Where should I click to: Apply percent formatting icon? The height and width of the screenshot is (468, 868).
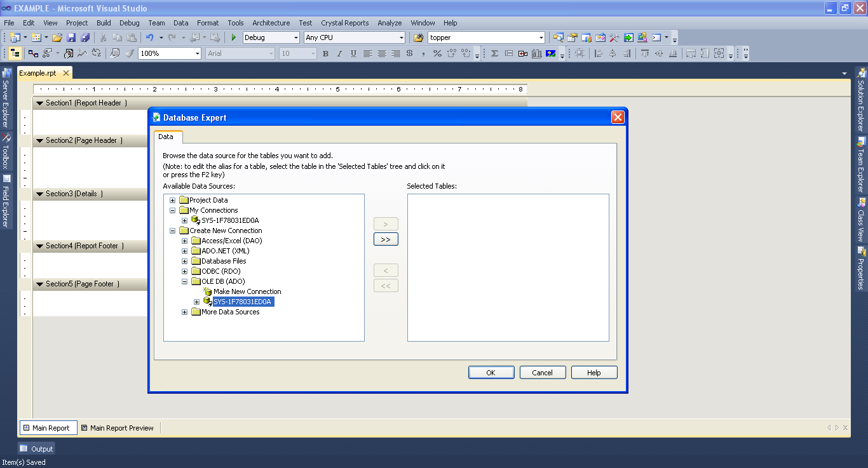(x=437, y=54)
